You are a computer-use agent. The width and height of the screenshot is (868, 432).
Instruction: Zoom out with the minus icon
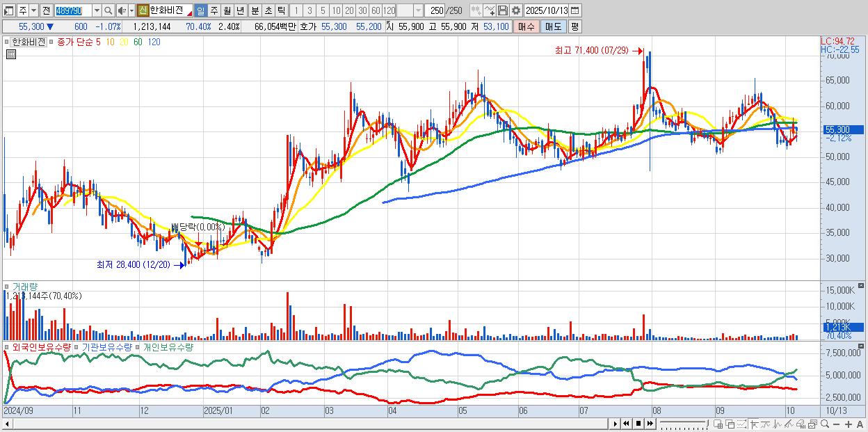click(836, 424)
